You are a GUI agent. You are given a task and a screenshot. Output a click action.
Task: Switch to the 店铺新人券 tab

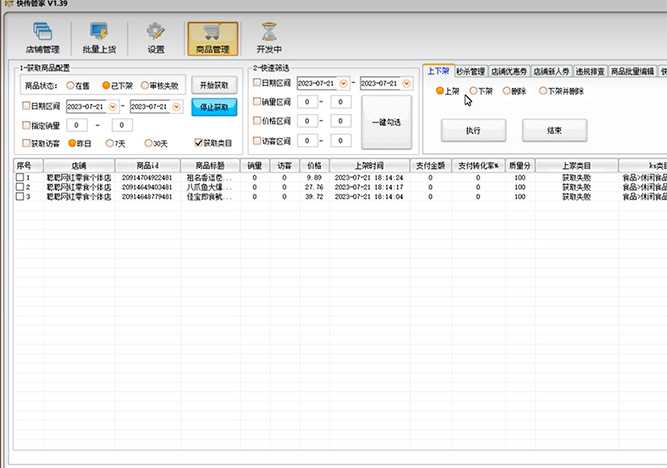(551, 71)
